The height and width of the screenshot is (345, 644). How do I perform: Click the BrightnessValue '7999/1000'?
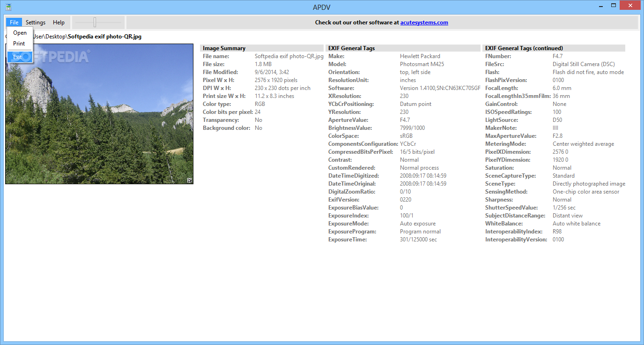click(x=413, y=128)
